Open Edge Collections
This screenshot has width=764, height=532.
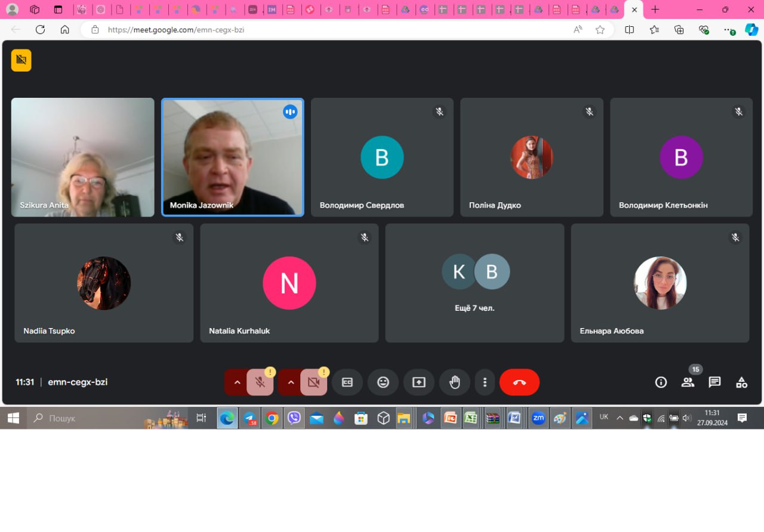tap(679, 30)
